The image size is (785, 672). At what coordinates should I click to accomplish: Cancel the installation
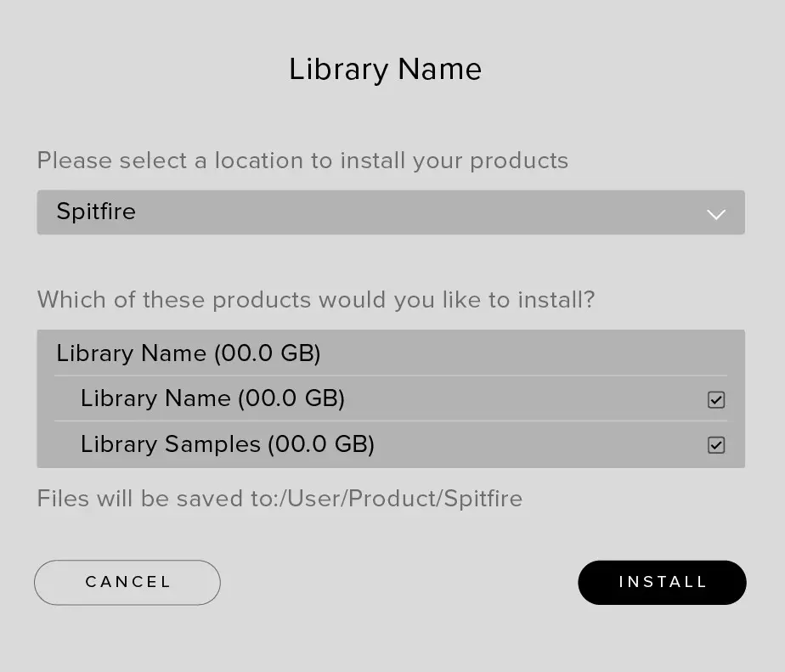127,582
